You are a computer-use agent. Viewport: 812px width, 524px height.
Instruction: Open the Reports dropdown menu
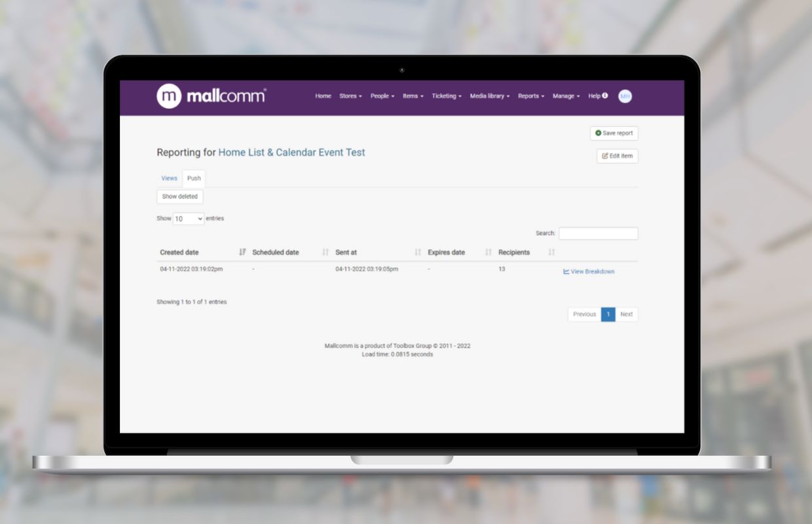[x=530, y=96]
